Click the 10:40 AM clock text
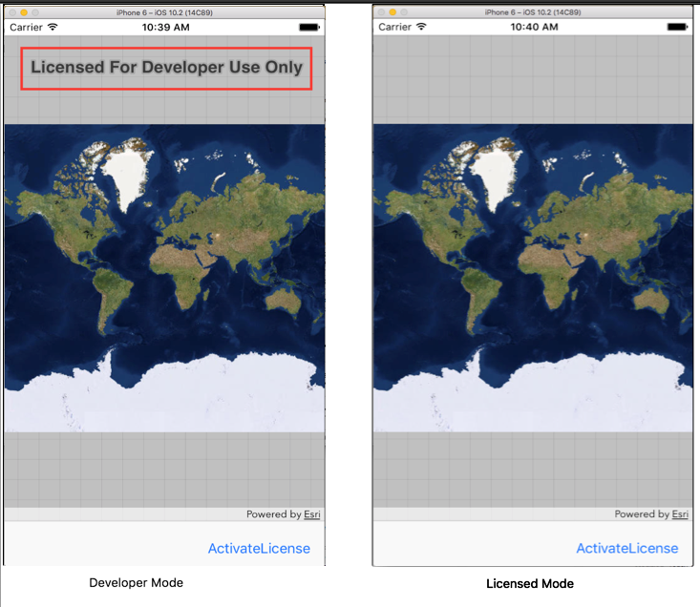Image resolution: width=700 pixels, height=607 pixels. coord(534,27)
